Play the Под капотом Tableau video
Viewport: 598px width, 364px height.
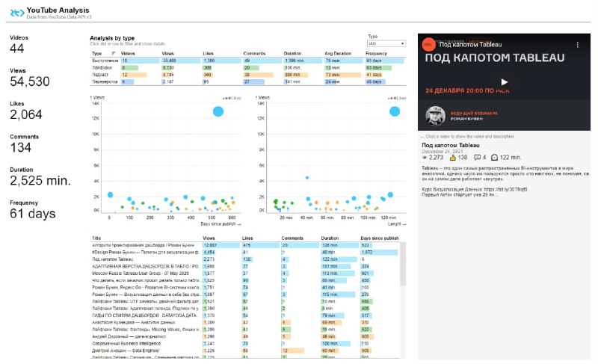504,82
